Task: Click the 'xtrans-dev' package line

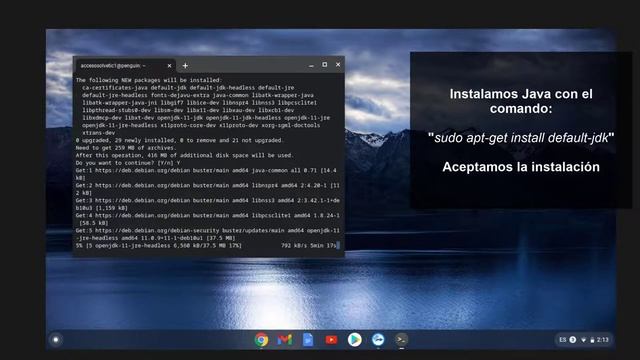Action: 98,133
